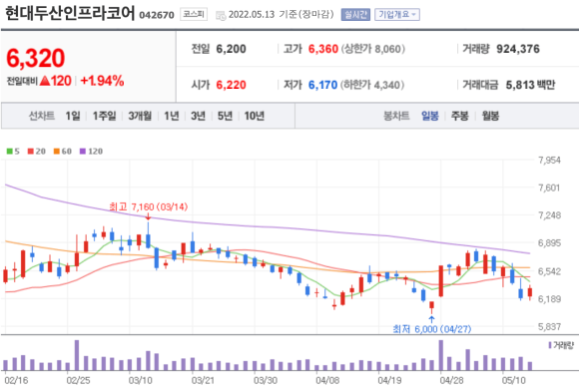
Task: Click the 전일 value 6,200
Action: [231, 49]
